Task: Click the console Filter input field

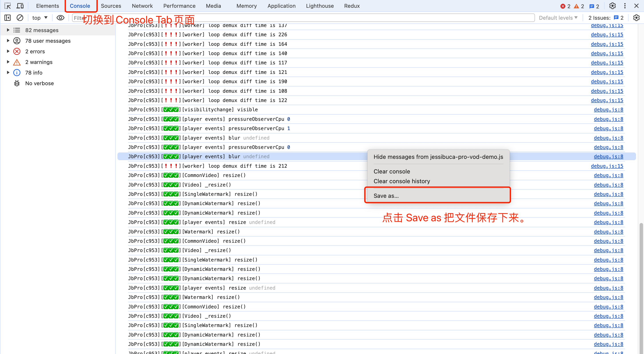Action: [x=303, y=18]
